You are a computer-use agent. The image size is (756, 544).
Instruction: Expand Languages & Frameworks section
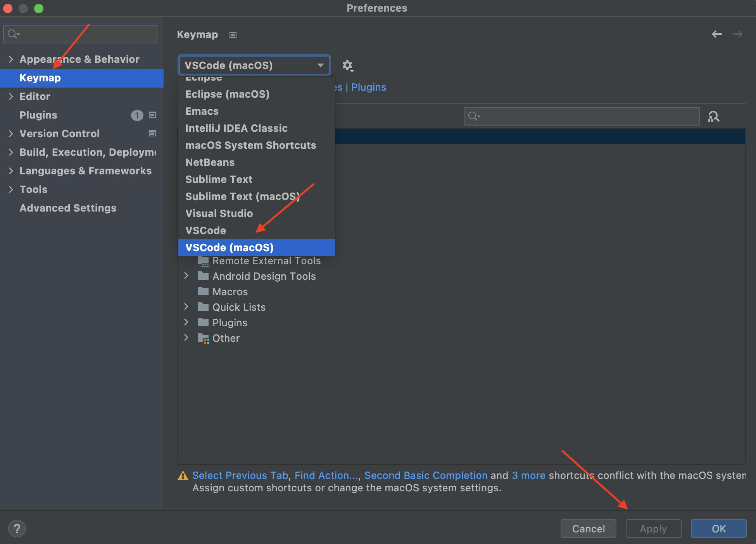(11, 171)
